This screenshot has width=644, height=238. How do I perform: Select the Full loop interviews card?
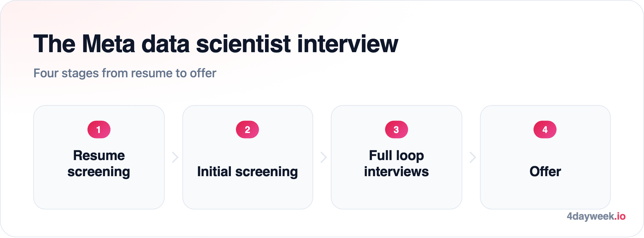coord(396,157)
